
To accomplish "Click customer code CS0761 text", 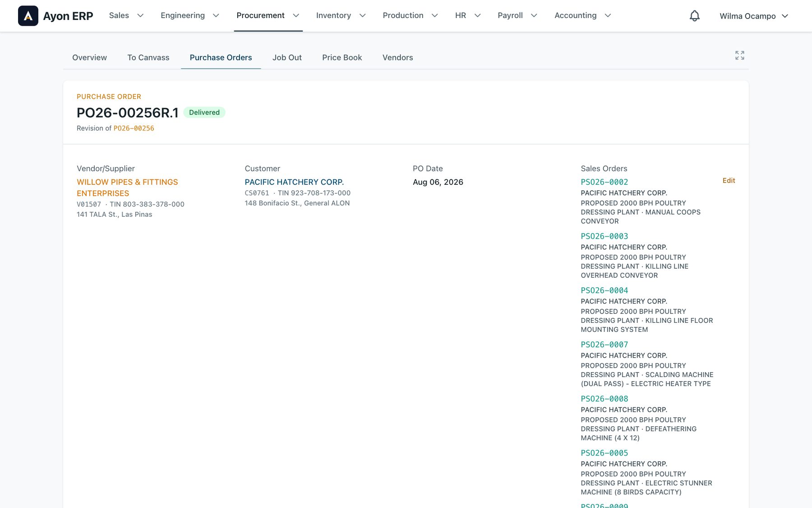I will coord(257,193).
